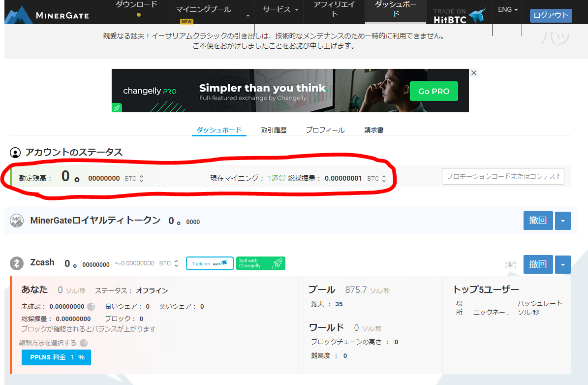Screen dimensions: 588x385
Task: Switch to the ダッシュボード sub-tab
Action: click(x=219, y=130)
